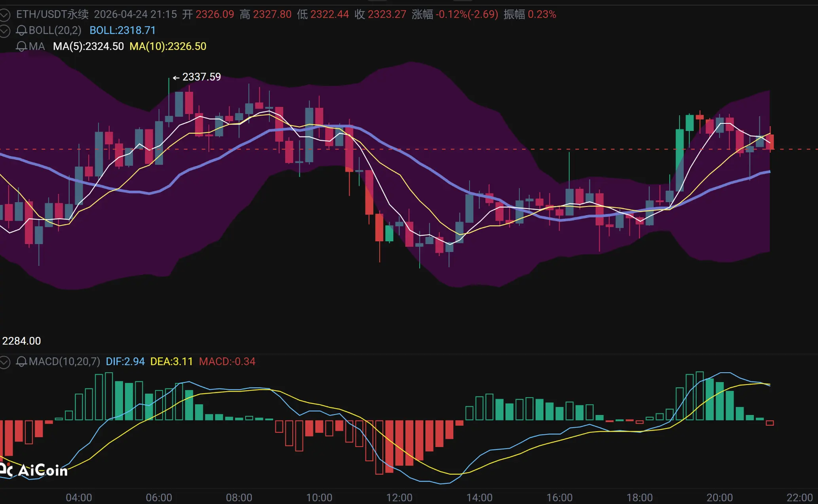Select the ETH/USDT perpetual pair title
Image resolution: width=818 pixels, height=504 pixels.
tap(52, 15)
